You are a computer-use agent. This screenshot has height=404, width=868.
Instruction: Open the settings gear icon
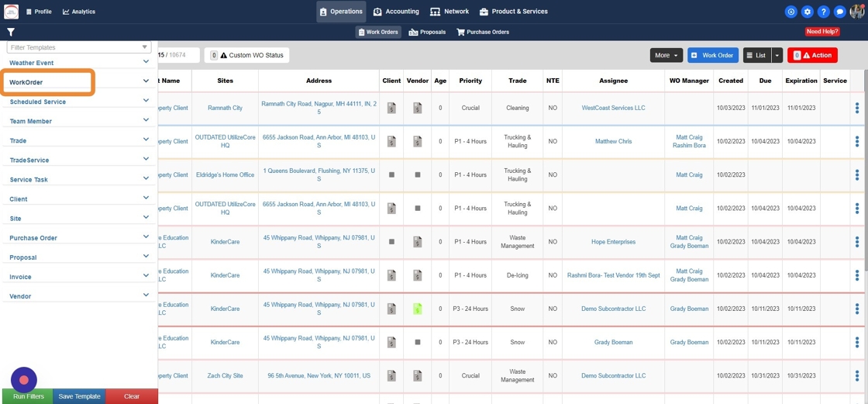pyautogui.click(x=807, y=12)
